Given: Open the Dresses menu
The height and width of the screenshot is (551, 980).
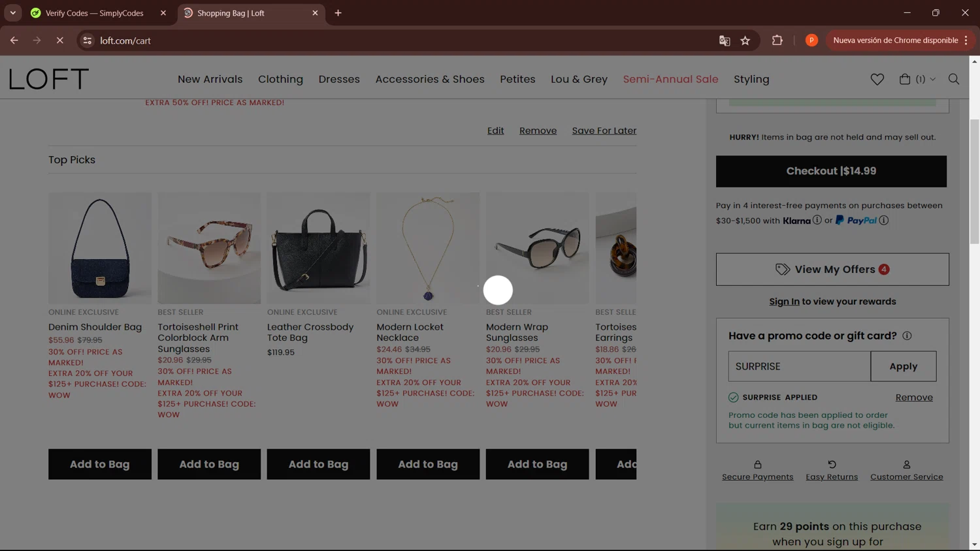Looking at the screenshot, I should 339,79.
